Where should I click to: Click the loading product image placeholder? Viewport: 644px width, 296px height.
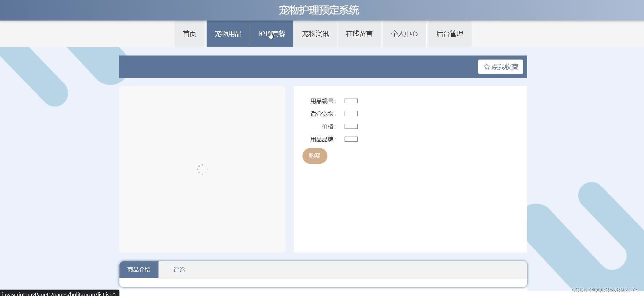point(202,169)
